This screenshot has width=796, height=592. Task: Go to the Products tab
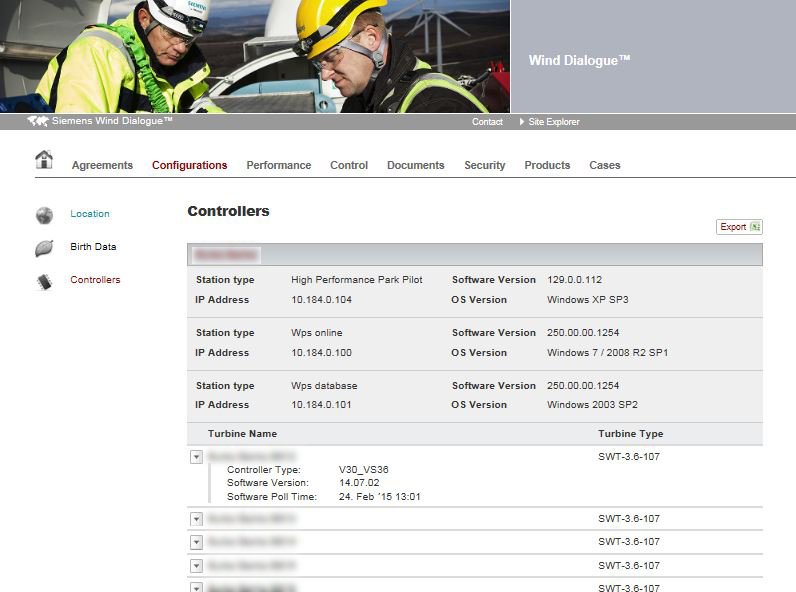[x=547, y=166]
